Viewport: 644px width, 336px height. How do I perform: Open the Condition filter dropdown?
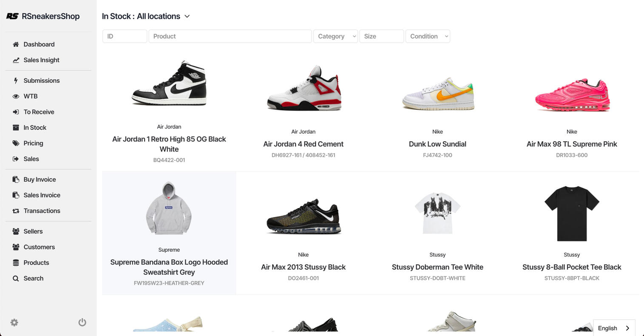(x=428, y=36)
